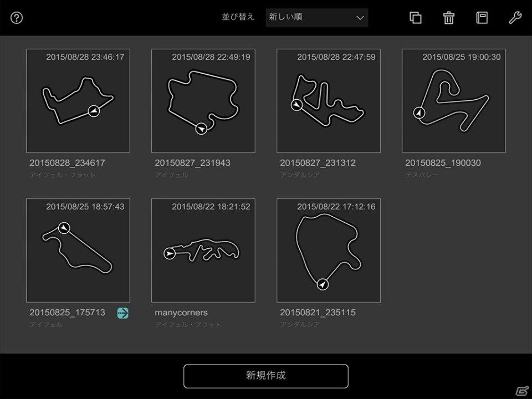Select the 20150825_190030 track thumbnail

[454, 101]
